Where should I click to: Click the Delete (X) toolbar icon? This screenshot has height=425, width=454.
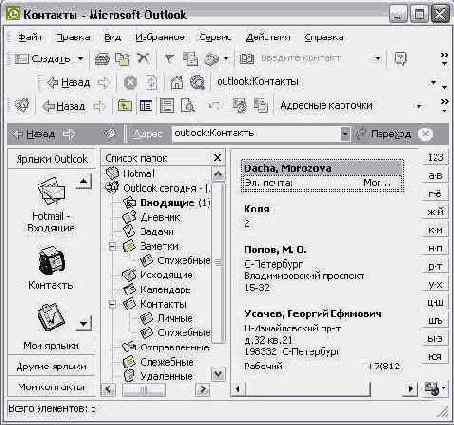pos(143,59)
